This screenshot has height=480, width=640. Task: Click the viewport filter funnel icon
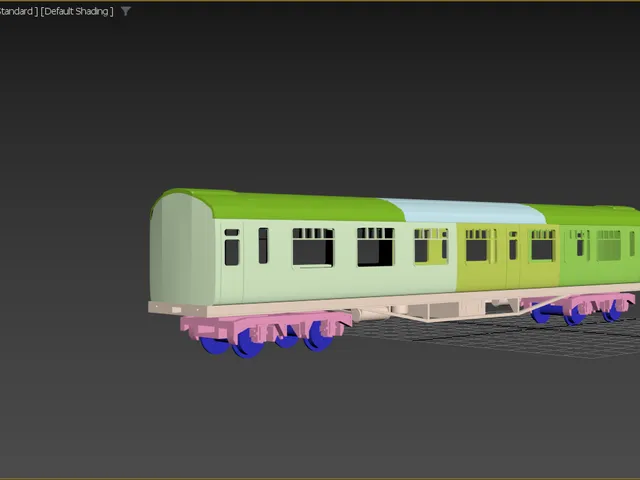click(126, 11)
